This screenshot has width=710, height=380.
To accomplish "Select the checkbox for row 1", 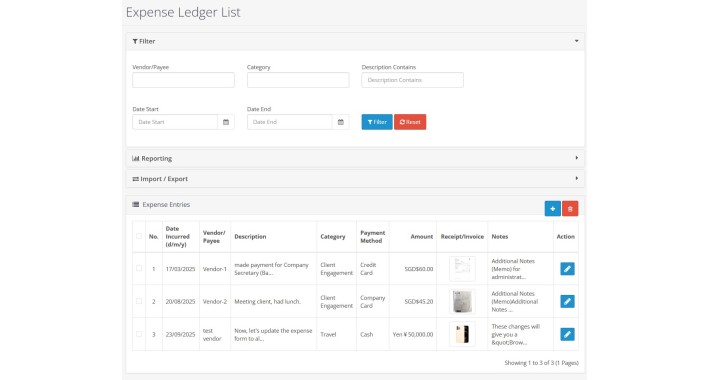I will (139, 268).
